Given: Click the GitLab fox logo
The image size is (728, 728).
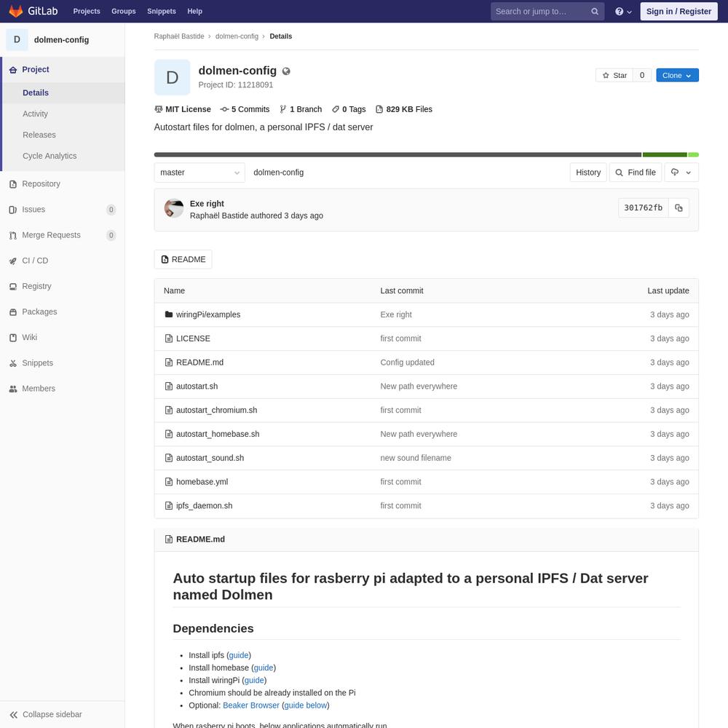Looking at the screenshot, I should 16,11.
